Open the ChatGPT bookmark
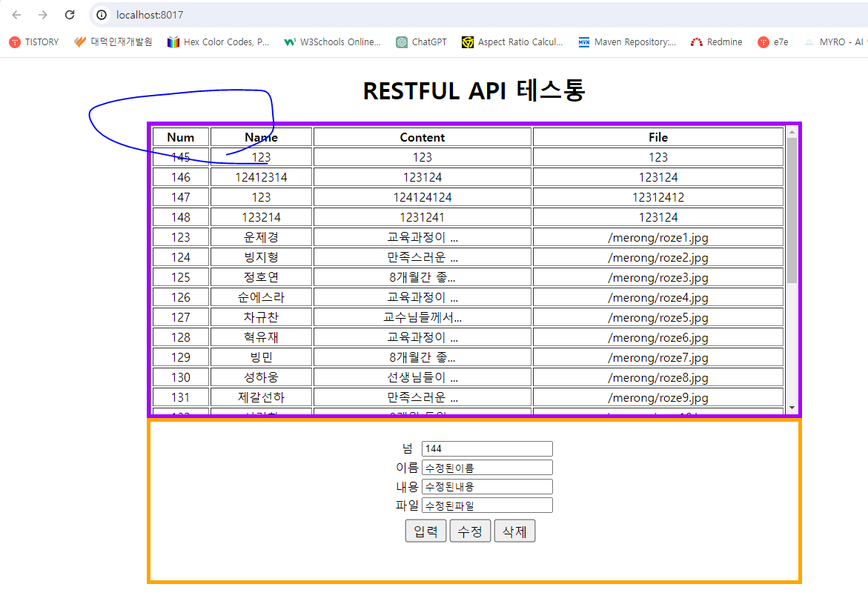Viewport: 868px width, 610px height. (421, 42)
